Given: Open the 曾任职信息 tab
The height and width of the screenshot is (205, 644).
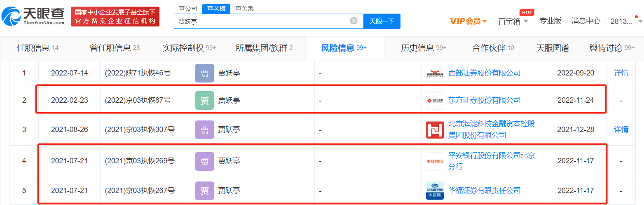Looking at the screenshot, I should [115, 48].
